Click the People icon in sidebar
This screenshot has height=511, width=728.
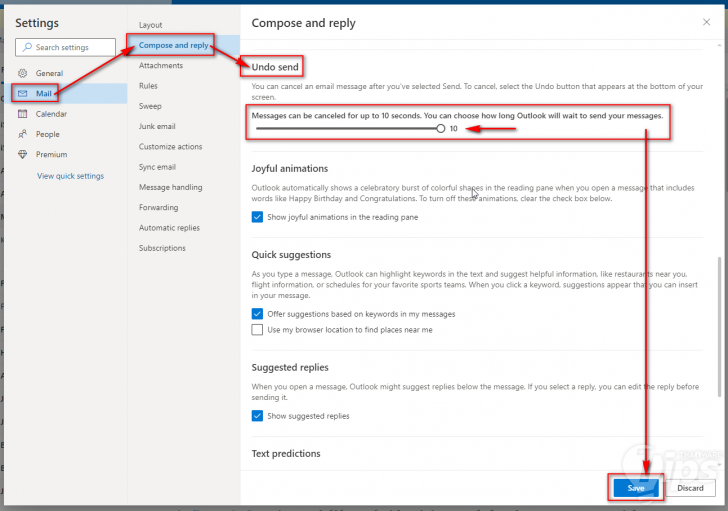pyautogui.click(x=22, y=134)
